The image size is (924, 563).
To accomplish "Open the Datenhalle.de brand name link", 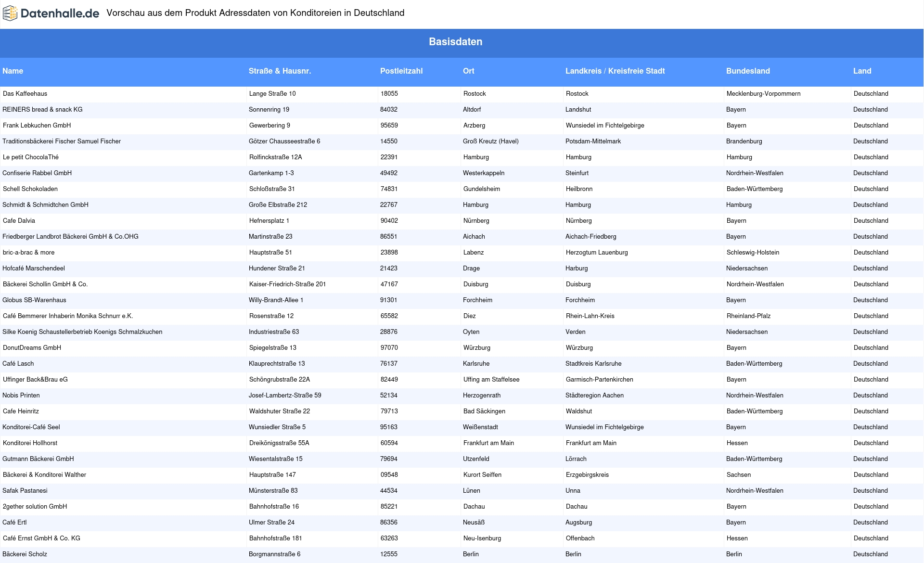I will tap(60, 13).
